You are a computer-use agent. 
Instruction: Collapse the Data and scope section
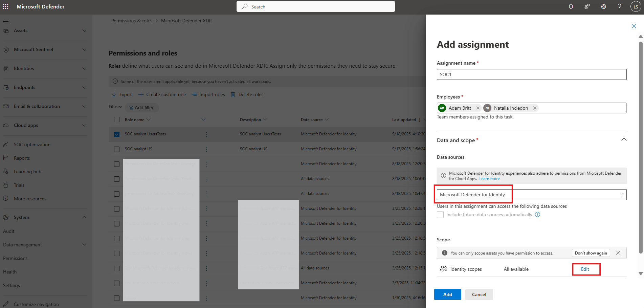coord(624,139)
